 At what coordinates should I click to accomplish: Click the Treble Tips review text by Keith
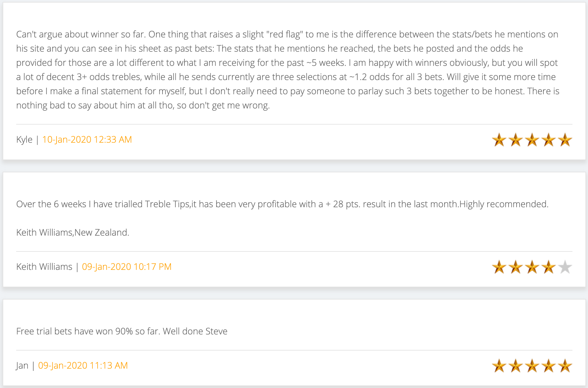282,204
